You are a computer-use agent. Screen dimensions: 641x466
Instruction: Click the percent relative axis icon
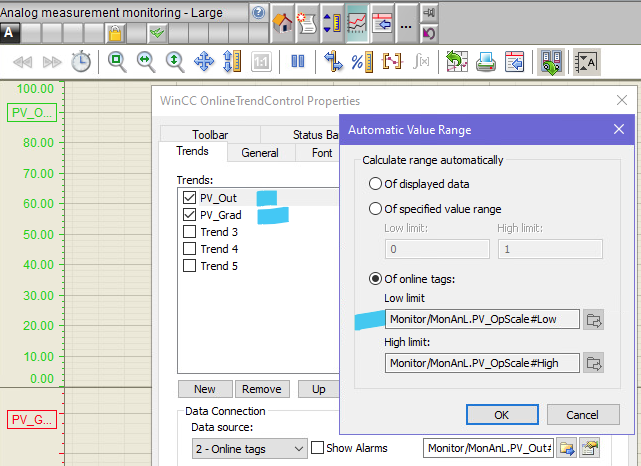(x=361, y=62)
